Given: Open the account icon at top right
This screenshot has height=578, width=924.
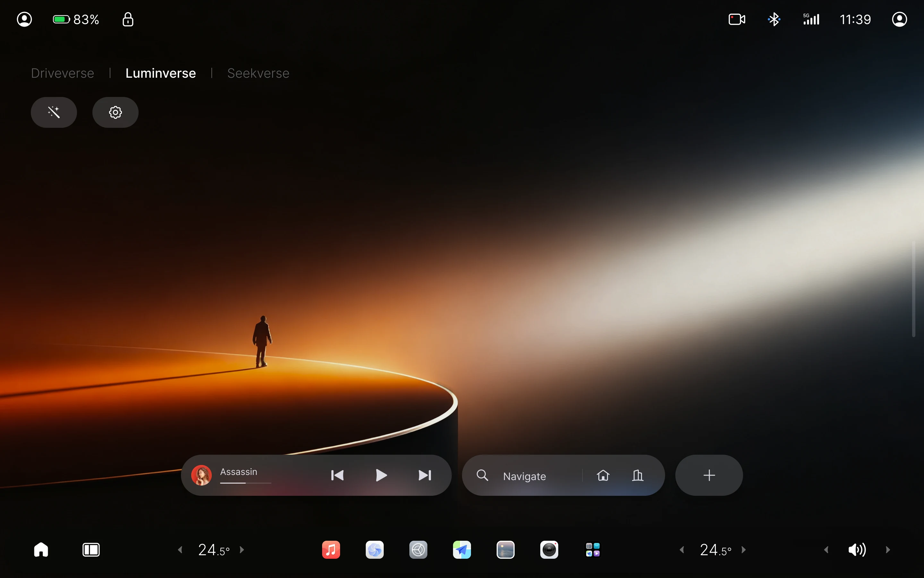Looking at the screenshot, I should [899, 19].
